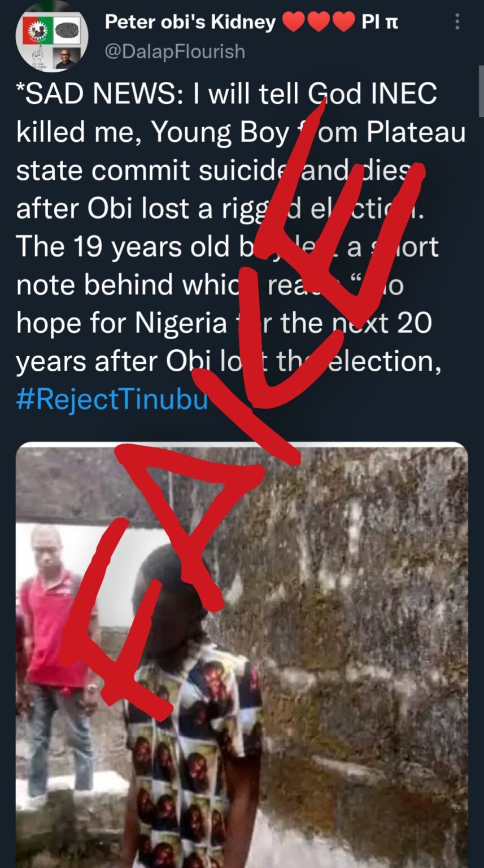Open the attached tweet photo
The width and height of the screenshot is (484, 868).
point(242,654)
